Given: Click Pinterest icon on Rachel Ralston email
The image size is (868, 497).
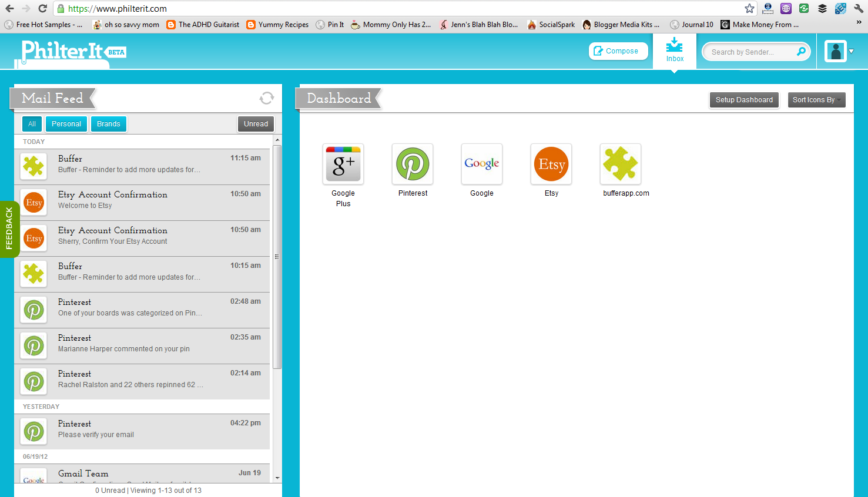Looking at the screenshot, I should click(x=33, y=382).
